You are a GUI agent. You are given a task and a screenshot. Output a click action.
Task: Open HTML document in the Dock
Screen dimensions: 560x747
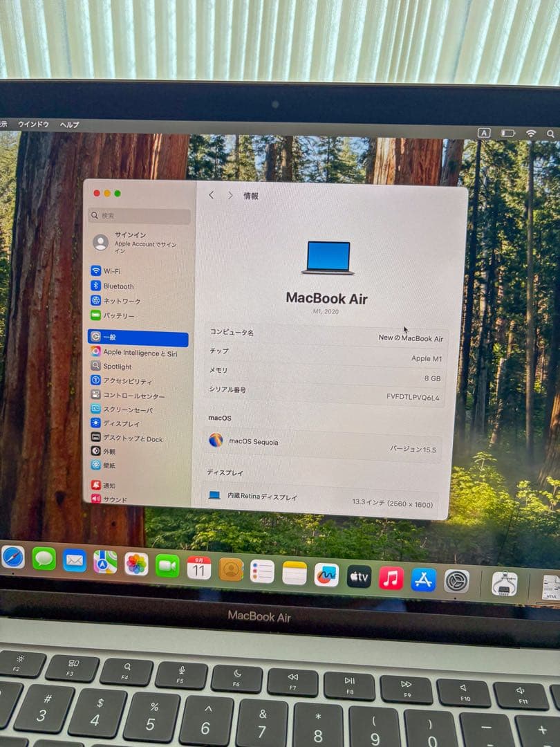tap(552, 587)
